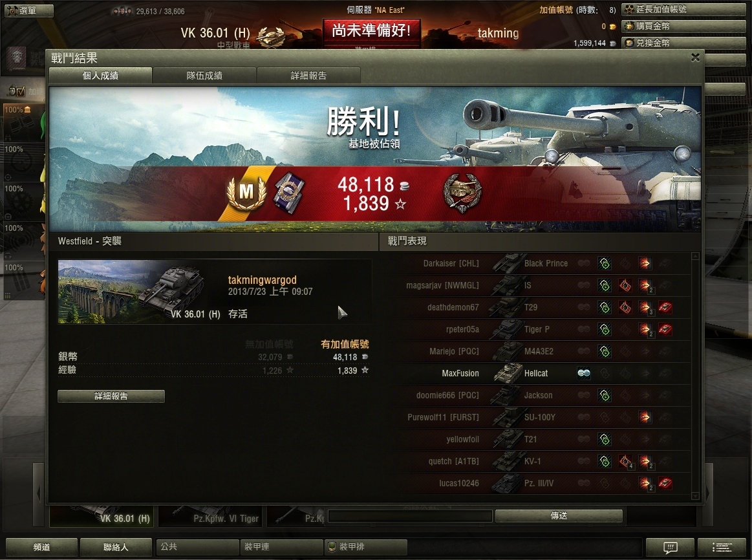Screen dimensions: 752x560
Task: Click the blue ribbon medal icon
Action: [x=289, y=193]
